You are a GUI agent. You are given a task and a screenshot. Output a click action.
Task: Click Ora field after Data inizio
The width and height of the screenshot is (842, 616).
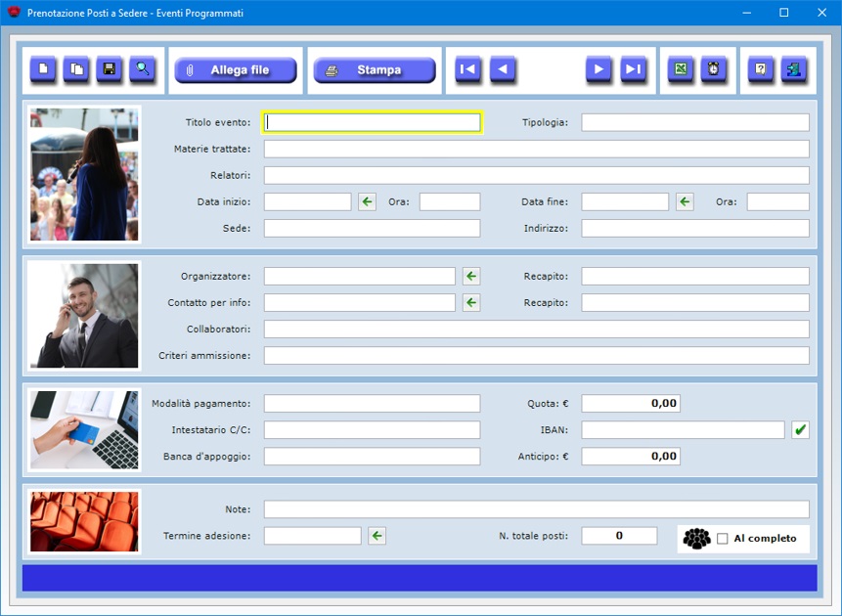pyautogui.click(x=450, y=202)
